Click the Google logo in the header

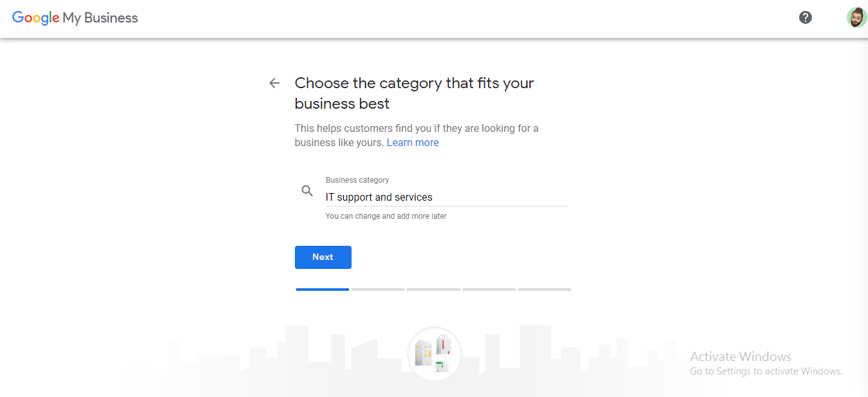[x=35, y=18]
